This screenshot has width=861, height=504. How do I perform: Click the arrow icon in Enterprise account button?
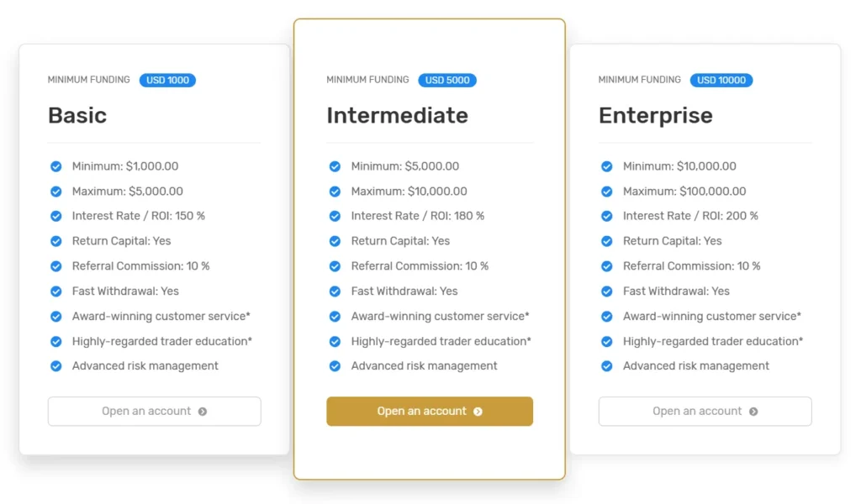[x=753, y=412]
